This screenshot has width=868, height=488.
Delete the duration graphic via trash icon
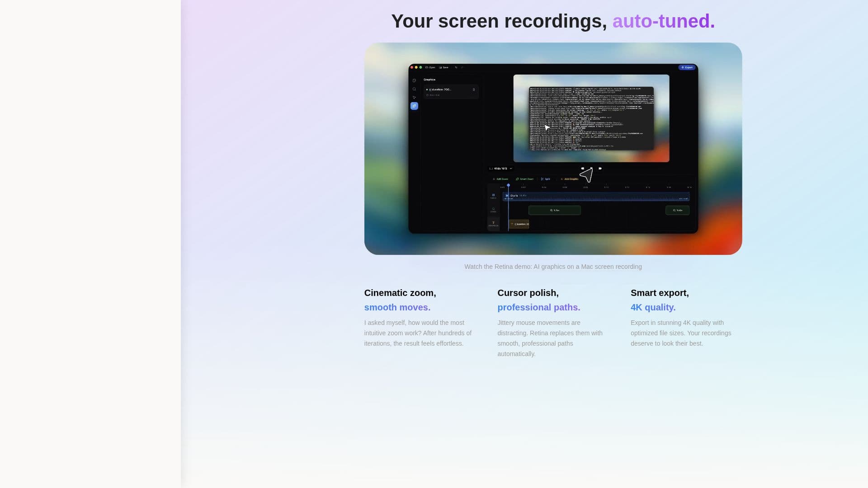click(x=474, y=89)
